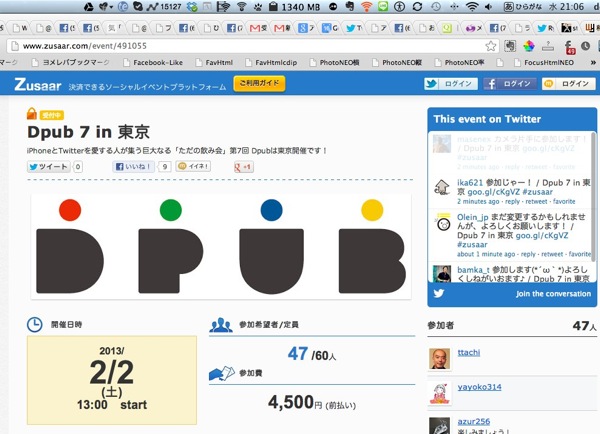Open participant azur256's profile link
This screenshot has height=434, width=600.
pyautogui.click(x=474, y=421)
